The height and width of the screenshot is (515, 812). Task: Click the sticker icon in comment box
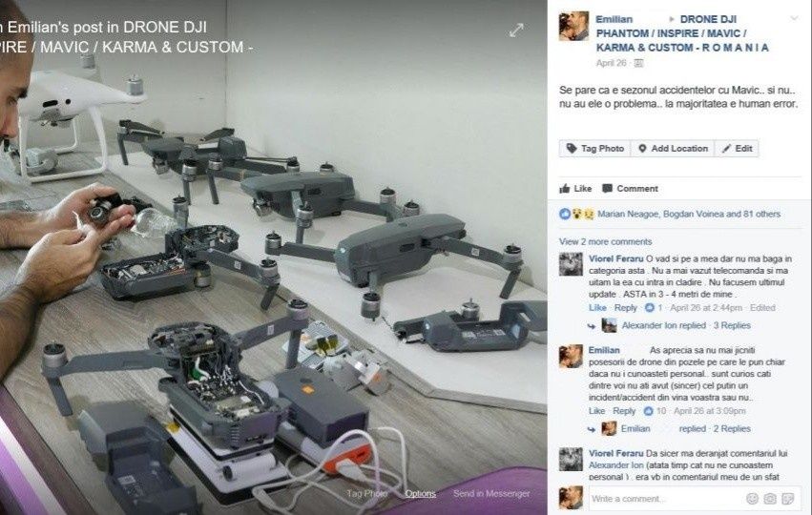(x=787, y=499)
